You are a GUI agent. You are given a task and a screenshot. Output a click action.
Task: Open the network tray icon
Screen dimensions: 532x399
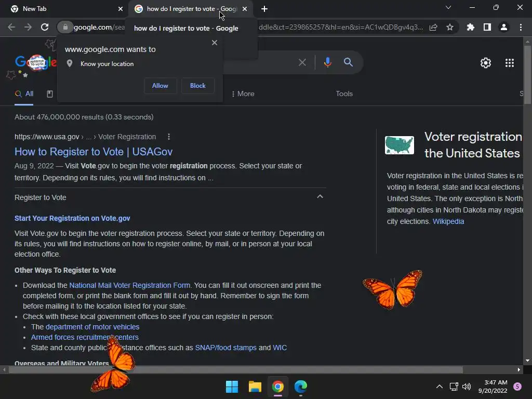454,387
